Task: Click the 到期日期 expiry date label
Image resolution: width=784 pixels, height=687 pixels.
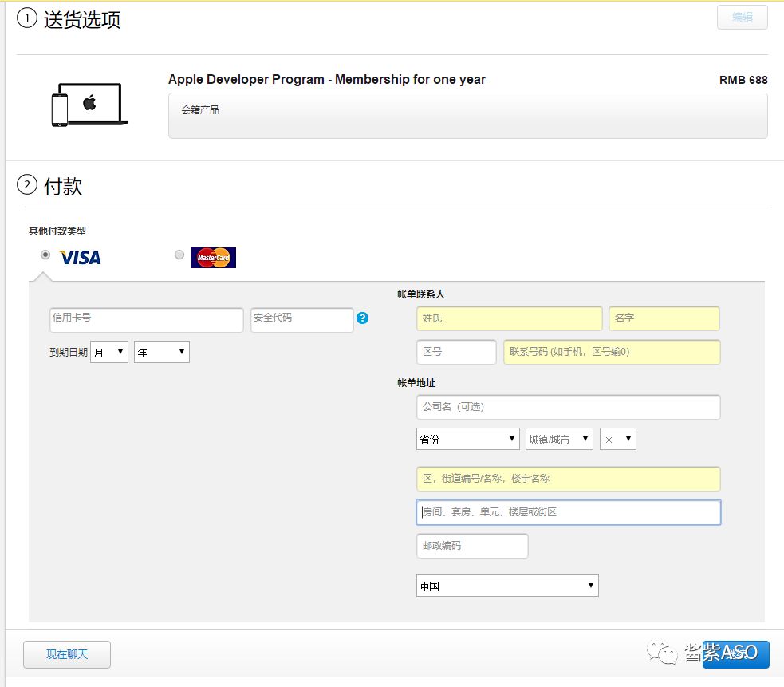Action: coord(69,352)
